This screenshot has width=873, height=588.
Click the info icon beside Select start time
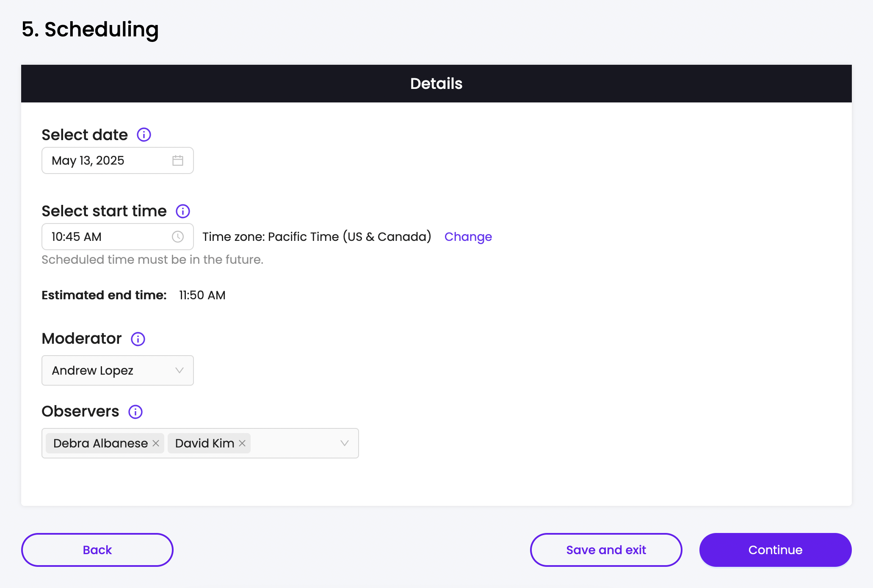pos(183,211)
